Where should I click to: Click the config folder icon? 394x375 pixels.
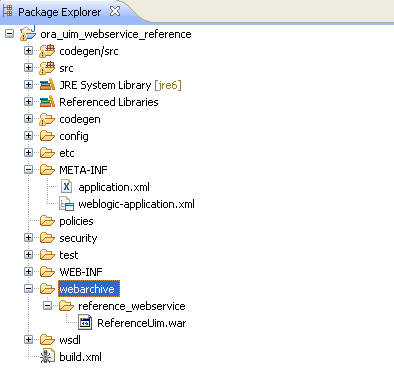click(x=47, y=136)
